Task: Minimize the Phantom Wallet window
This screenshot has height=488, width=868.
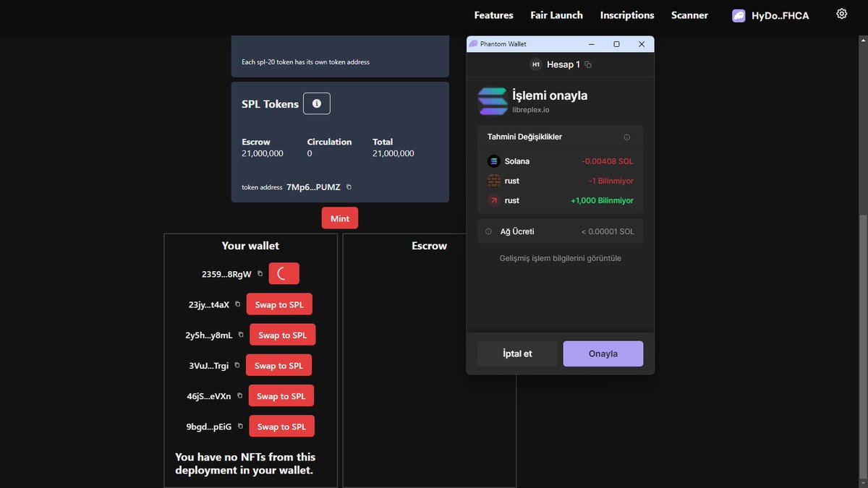Action: pyautogui.click(x=592, y=44)
